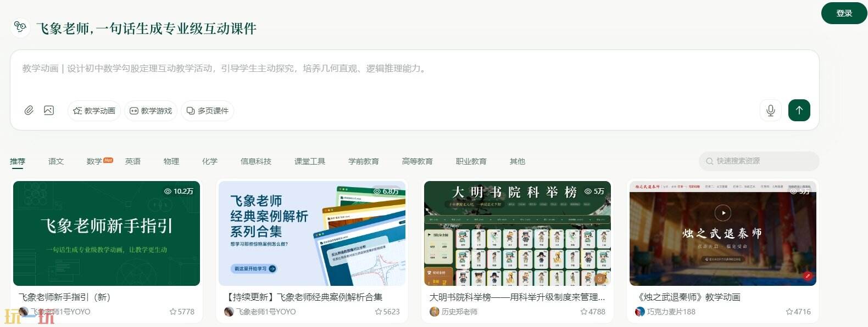
Task: Click heading 飞象老师,一句话生成专业级互动课件
Action: [146, 29]
